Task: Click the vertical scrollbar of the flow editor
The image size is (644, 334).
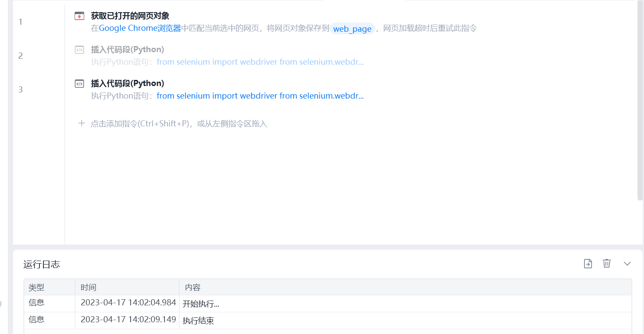Action: pos(641,100)
